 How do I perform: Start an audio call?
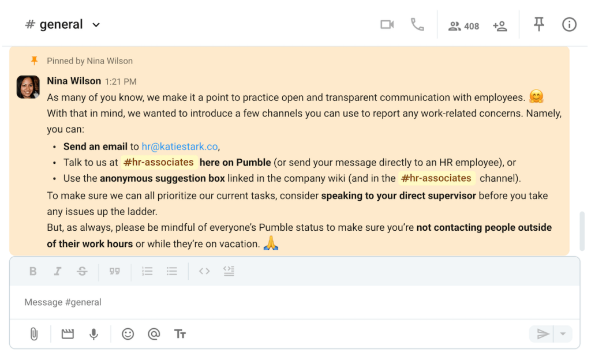click(417, 24)
